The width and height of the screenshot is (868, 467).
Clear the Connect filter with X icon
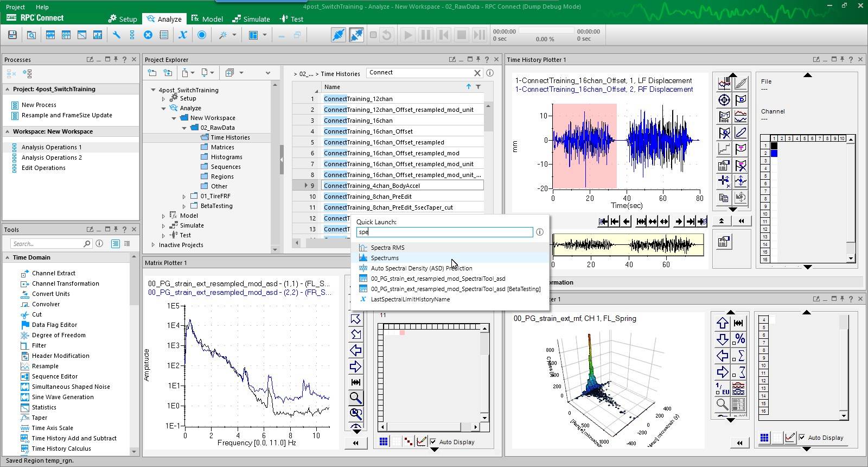pyautogui.click(x=477, y=73)
